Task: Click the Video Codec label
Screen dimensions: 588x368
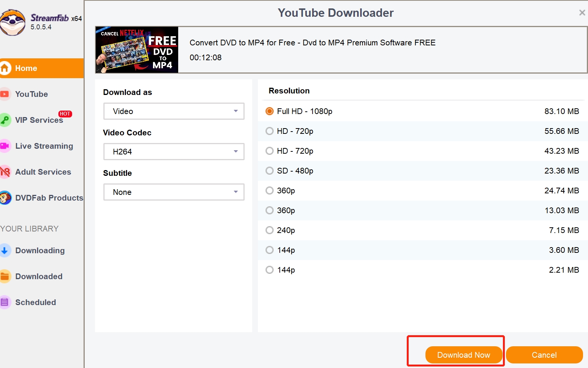Action: click(x=127, y=133)
